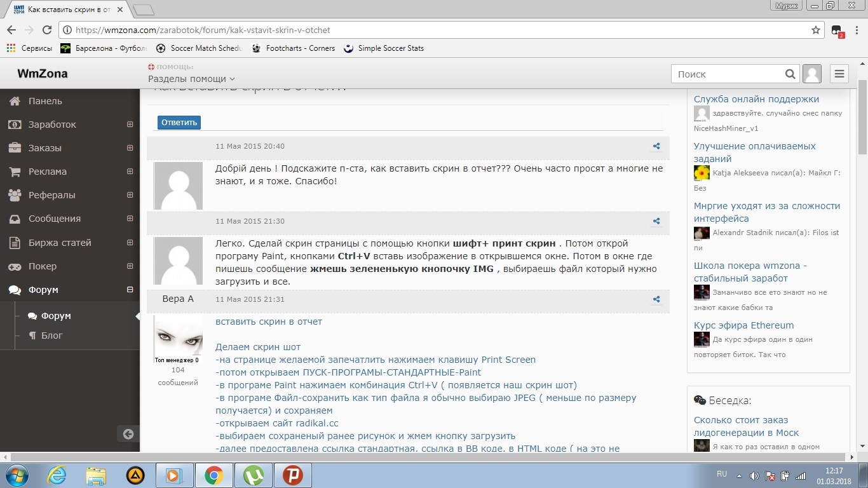
Task: Open Реклама in the sidebar
Action: [x=47, y=172]
